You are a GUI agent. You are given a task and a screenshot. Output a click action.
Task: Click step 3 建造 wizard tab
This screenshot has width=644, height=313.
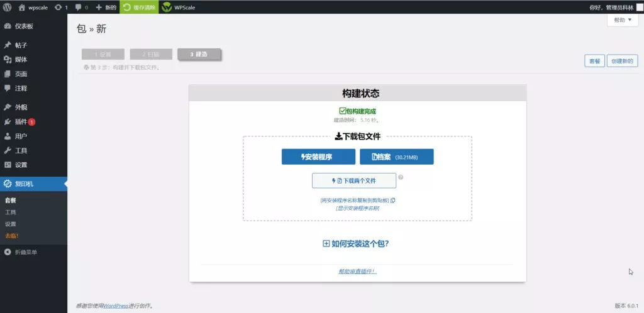199,54
